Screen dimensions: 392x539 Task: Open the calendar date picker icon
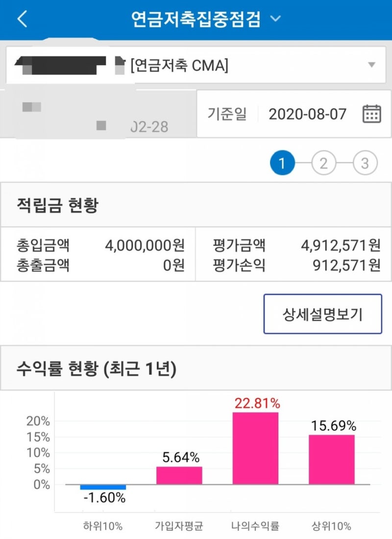372,114
